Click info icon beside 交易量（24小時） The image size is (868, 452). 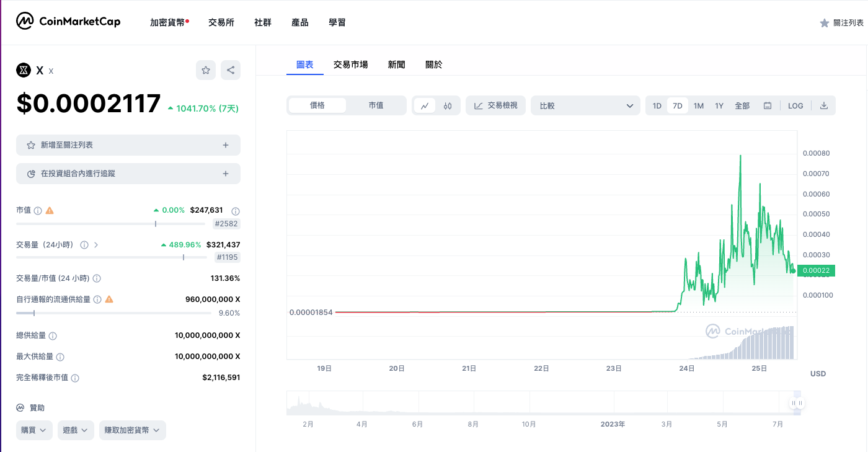pyautogui.click(x=84, y=245)
